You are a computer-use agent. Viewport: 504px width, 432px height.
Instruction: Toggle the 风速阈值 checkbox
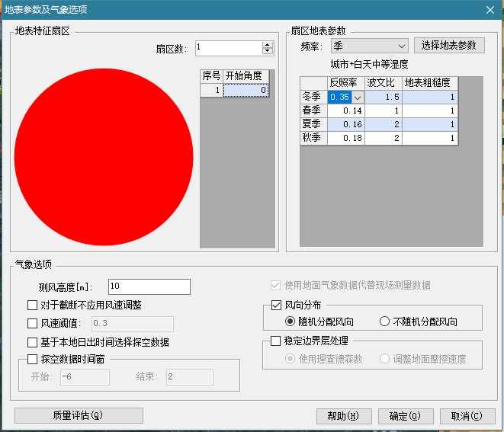point(32,324)
